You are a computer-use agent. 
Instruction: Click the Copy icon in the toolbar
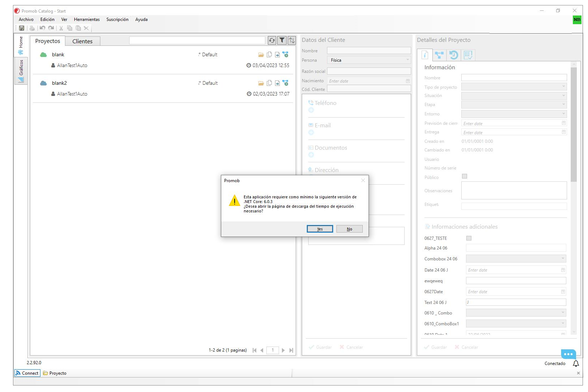70,28
